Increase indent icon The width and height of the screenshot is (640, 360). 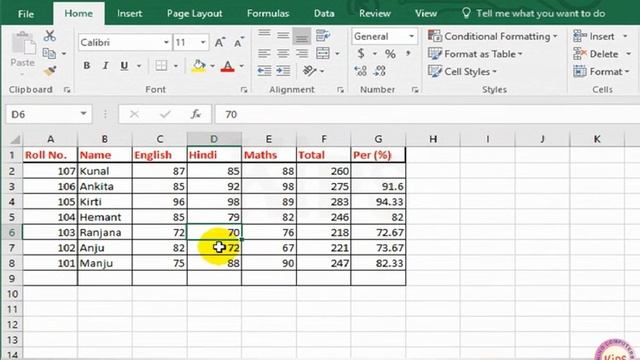coord(283,71)
